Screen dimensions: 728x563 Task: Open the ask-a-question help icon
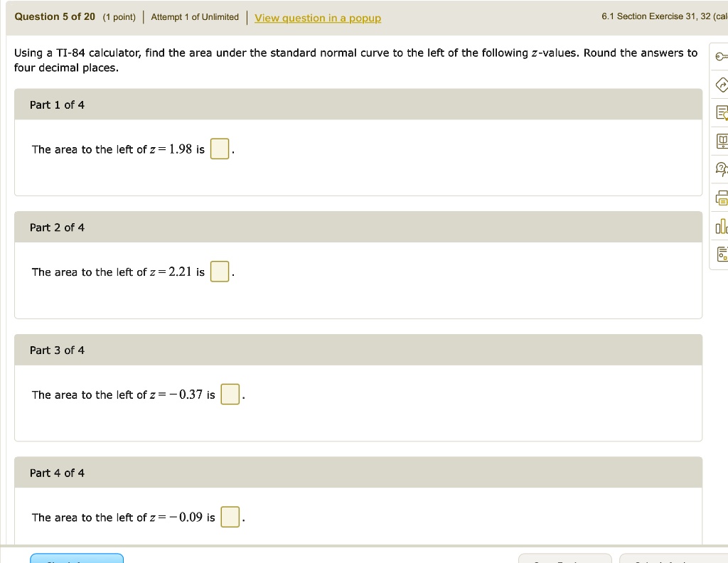click(x=721, y=169)
